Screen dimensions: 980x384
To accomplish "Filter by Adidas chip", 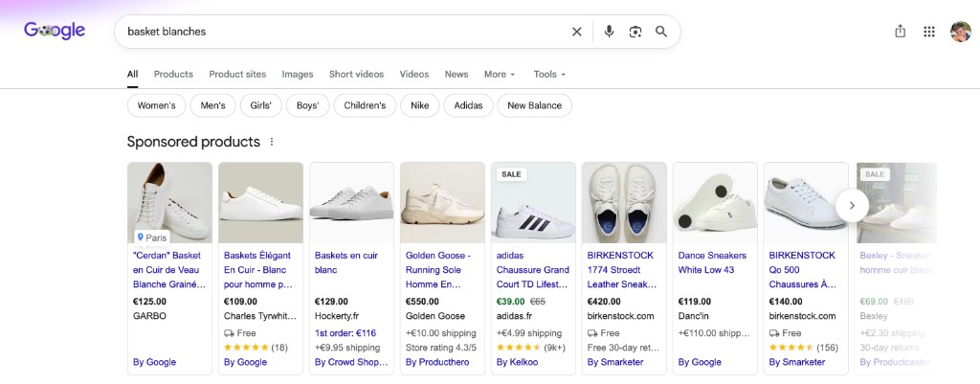I will 468,105.
